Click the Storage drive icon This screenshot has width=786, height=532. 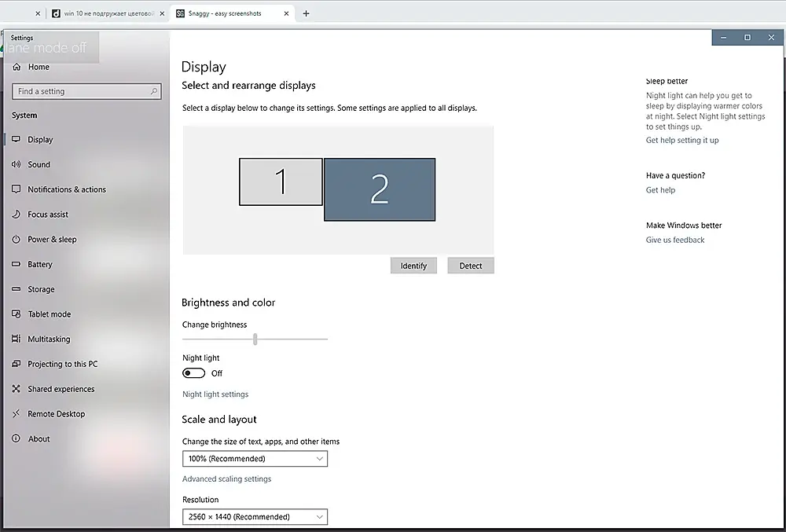pos(16,289)
